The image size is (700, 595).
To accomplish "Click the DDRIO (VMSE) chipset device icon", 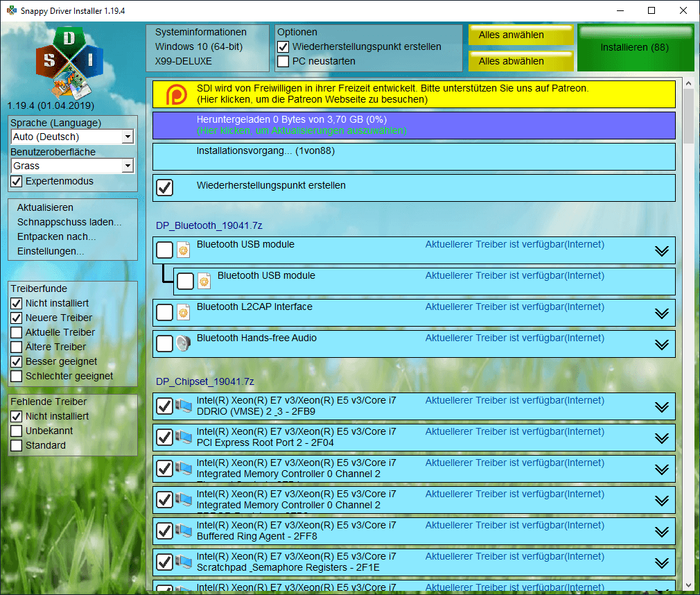I will 184,406.
